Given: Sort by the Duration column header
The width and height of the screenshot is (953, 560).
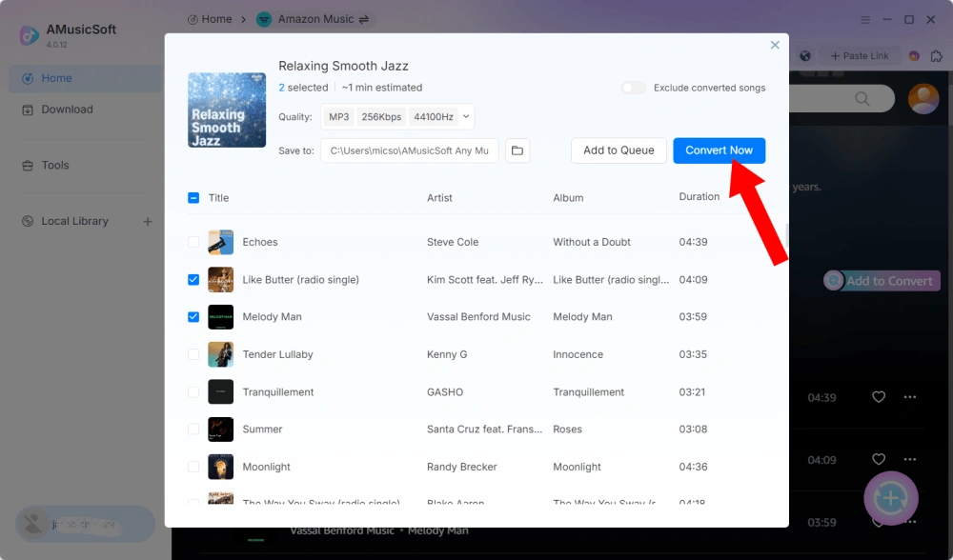Looking at the screenshot, I should coord(699,197).
